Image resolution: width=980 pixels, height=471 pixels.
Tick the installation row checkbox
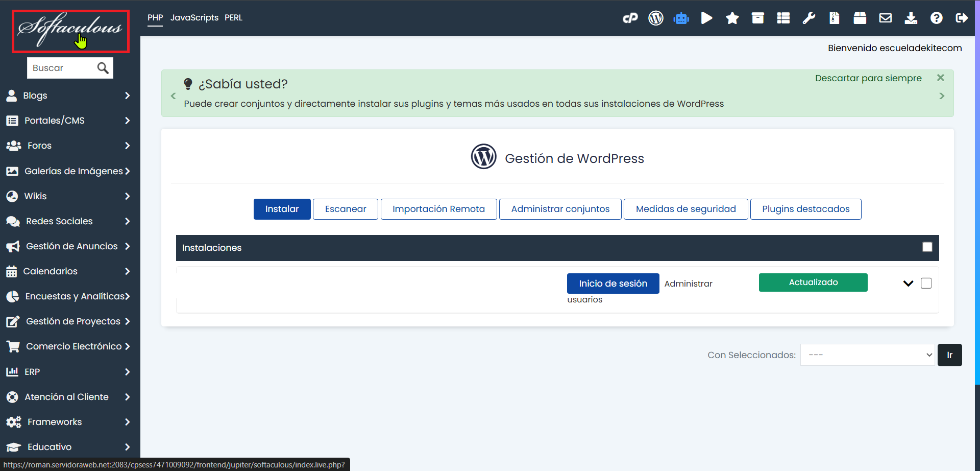[926, 283]
